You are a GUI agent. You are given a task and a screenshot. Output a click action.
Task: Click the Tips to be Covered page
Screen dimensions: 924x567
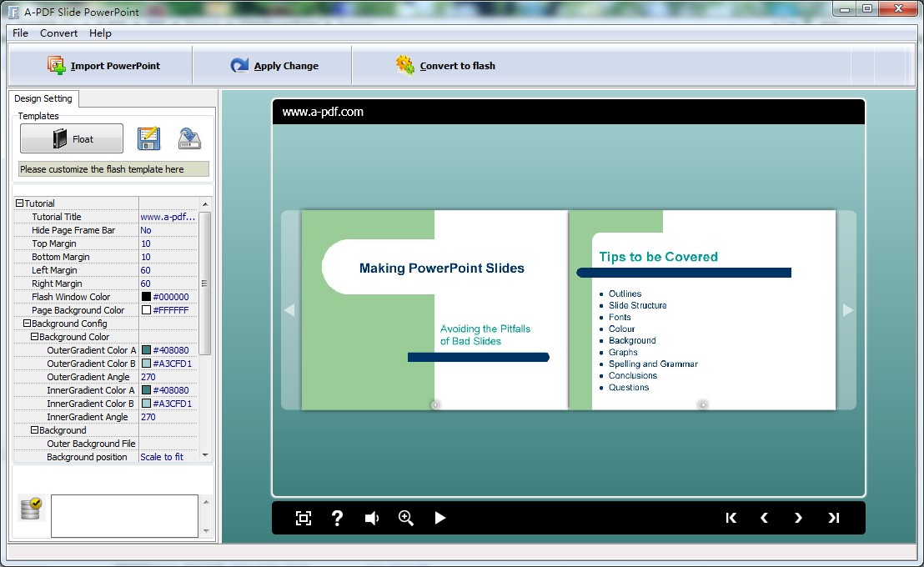point(702,310)
